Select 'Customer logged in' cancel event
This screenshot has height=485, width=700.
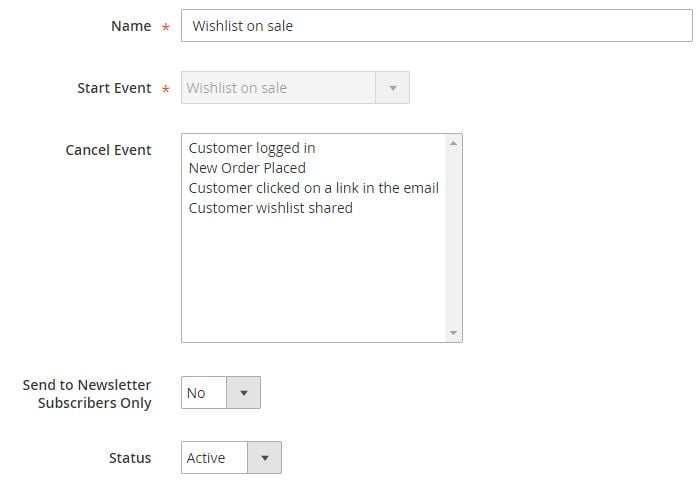(252, 148)
